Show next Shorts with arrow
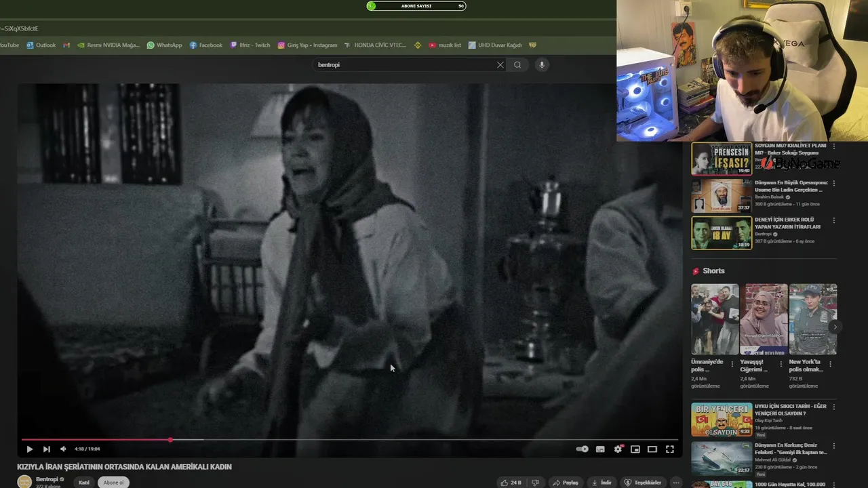This screenshot has height=488, width=868. coord(835,327)
